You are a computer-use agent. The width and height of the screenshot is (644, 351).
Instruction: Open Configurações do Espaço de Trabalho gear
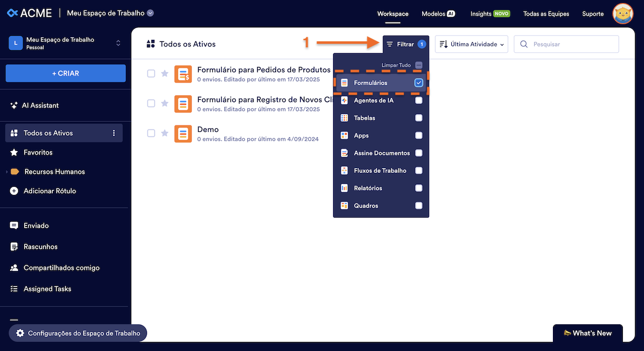pyautogui.click(x=20, y=333)
